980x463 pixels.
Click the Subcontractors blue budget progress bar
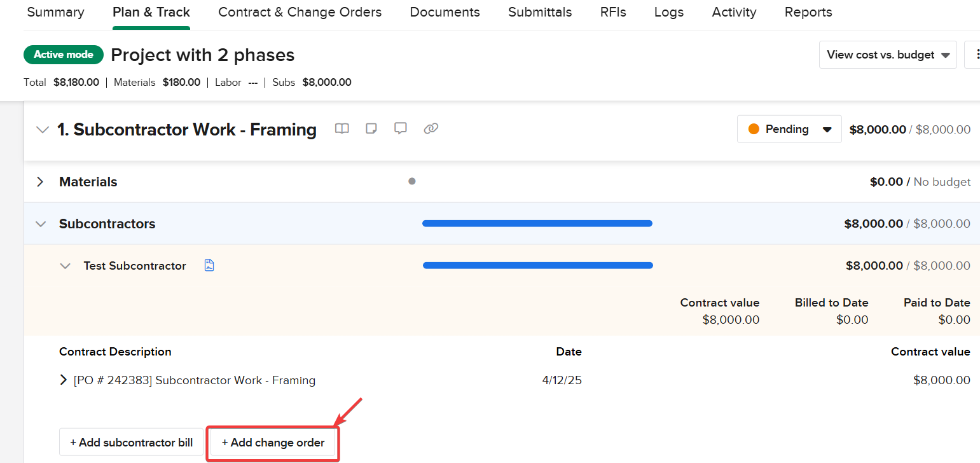coord(537,223)
